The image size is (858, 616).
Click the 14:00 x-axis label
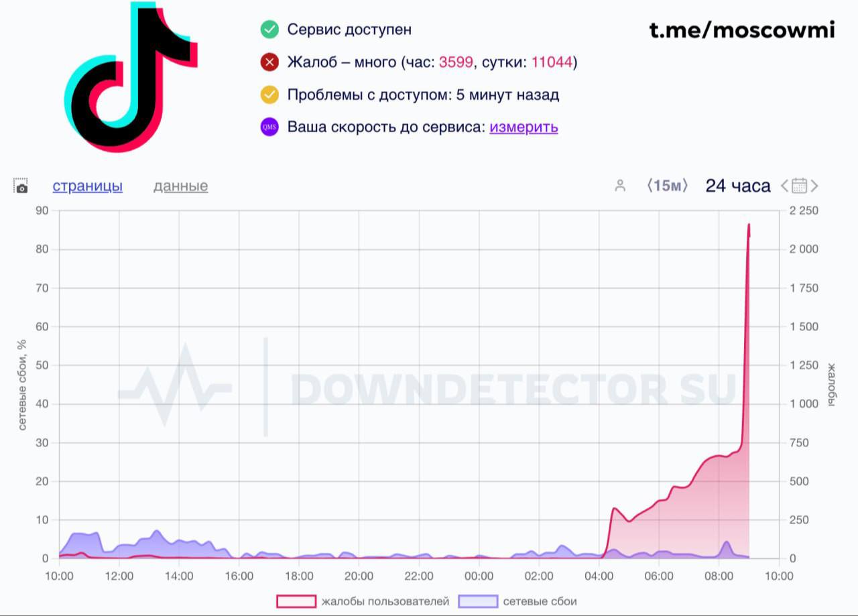[179, 576]
